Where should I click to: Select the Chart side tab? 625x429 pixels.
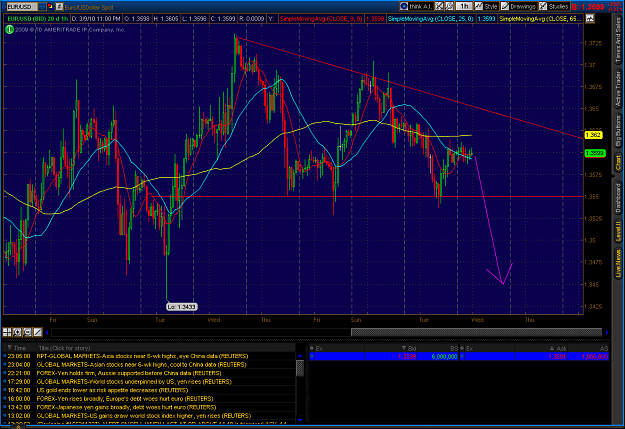(618, 163)
